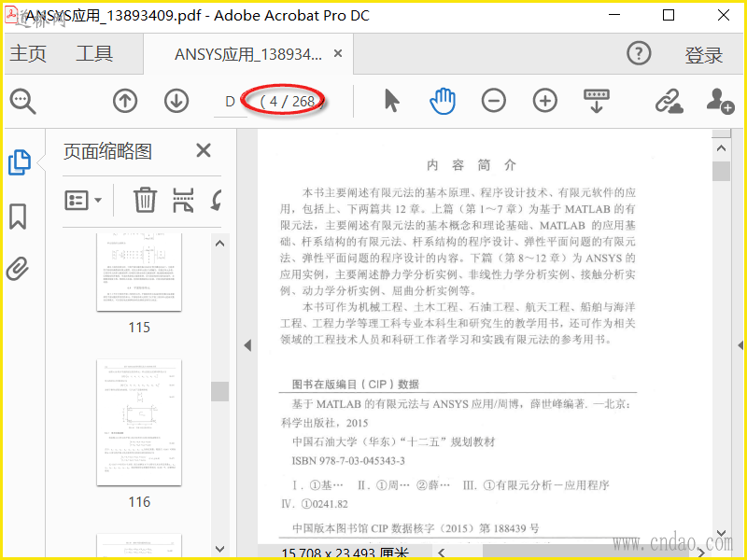
Task: Send the file to other people
Action: [720, 101]
